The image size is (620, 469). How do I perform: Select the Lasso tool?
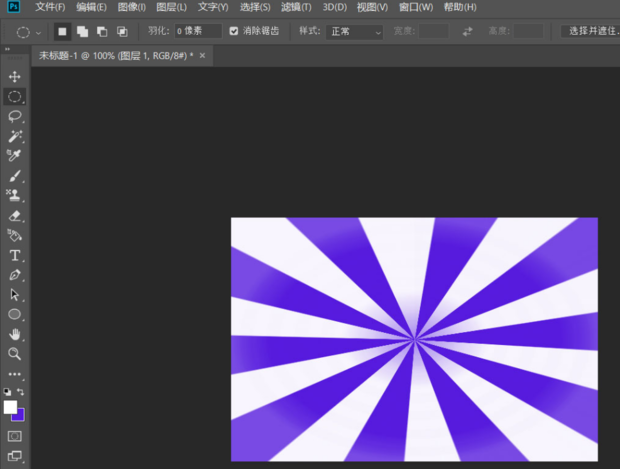pos(15,116)
